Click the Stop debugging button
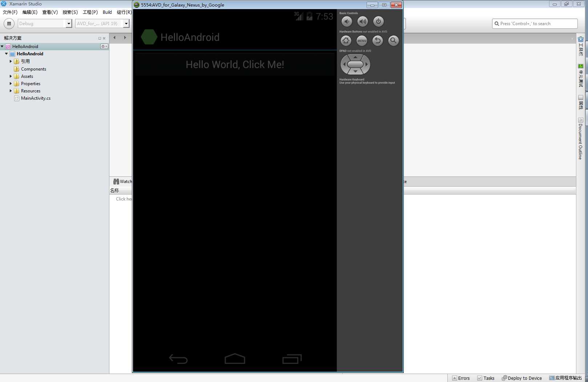 [x=9, y=24]
